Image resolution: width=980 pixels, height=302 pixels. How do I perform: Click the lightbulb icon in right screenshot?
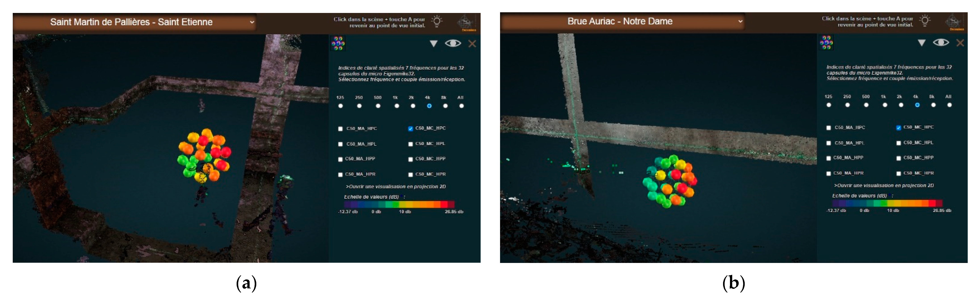coord(925,20)
